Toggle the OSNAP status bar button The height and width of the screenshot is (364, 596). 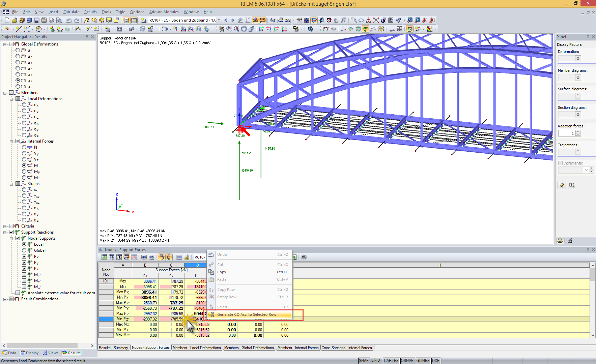407,361
